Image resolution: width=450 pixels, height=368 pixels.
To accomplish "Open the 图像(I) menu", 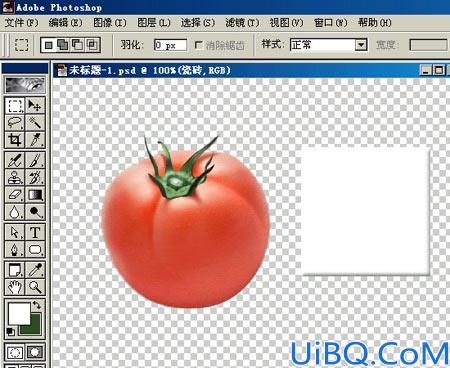I will (x=110, y=23).
